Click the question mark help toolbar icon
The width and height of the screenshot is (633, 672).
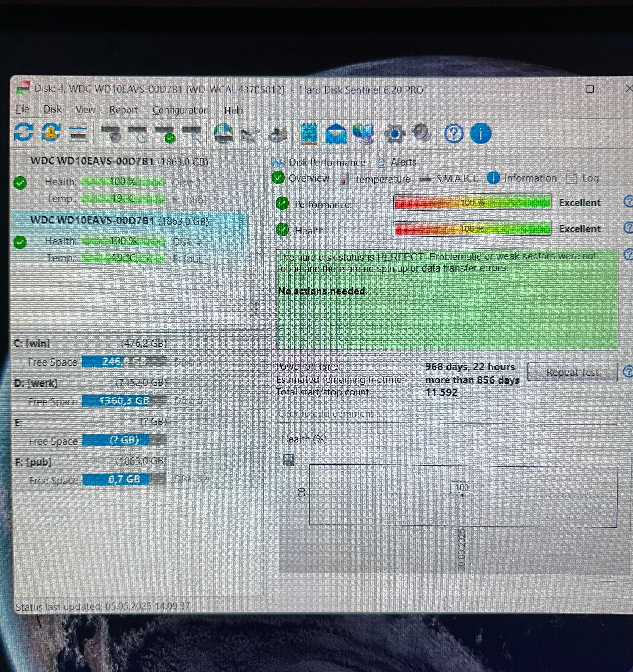pyautogui.click(x=453, y=134)
